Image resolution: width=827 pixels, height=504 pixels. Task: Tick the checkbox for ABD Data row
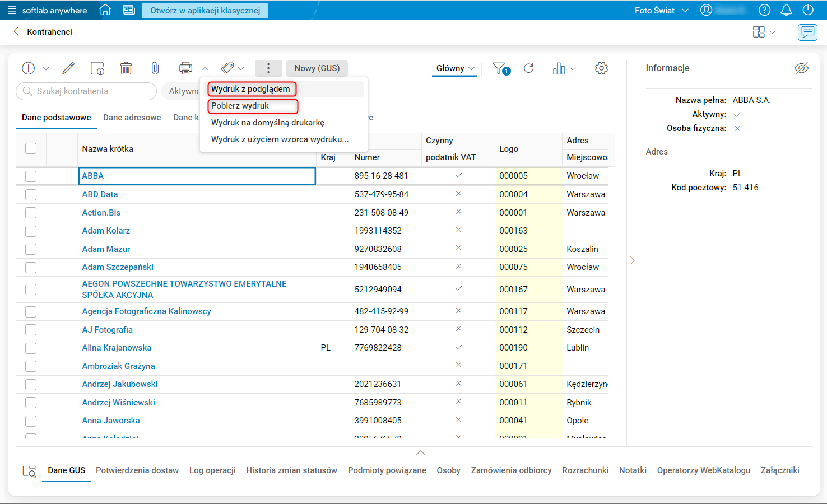pos(31,194)
